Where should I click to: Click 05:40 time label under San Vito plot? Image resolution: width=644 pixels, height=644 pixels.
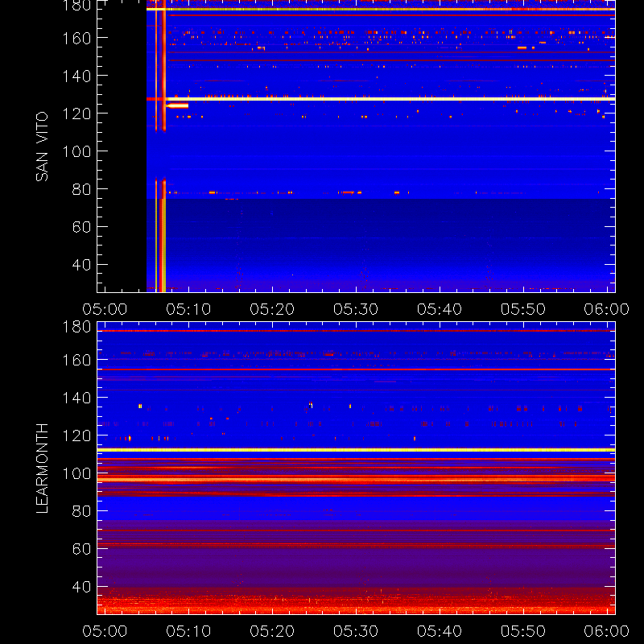440,309
